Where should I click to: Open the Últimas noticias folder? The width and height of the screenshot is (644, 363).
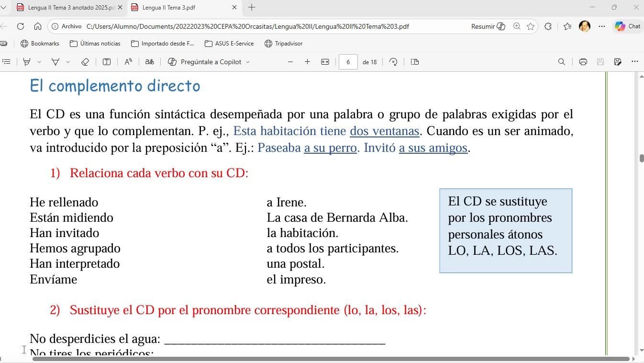pos(95,44)
